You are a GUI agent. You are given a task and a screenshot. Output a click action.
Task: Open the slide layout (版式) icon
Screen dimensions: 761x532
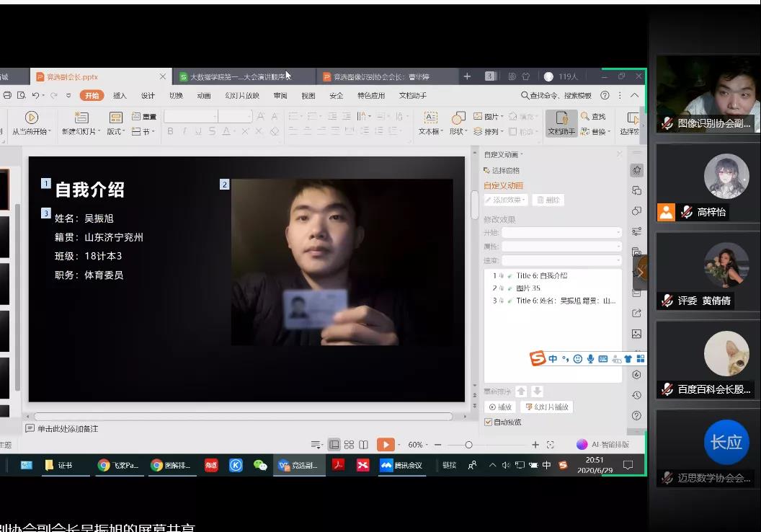(x=115, y=118)
